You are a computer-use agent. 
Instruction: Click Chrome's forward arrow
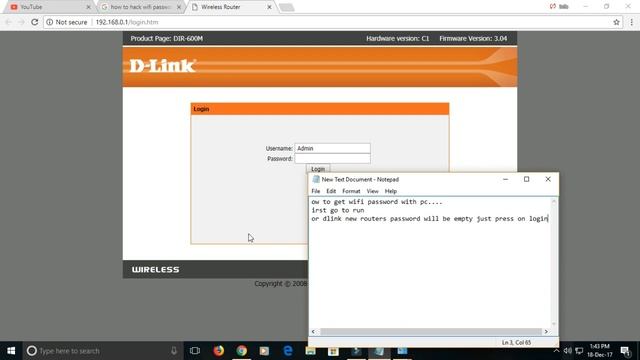(21, 22)
